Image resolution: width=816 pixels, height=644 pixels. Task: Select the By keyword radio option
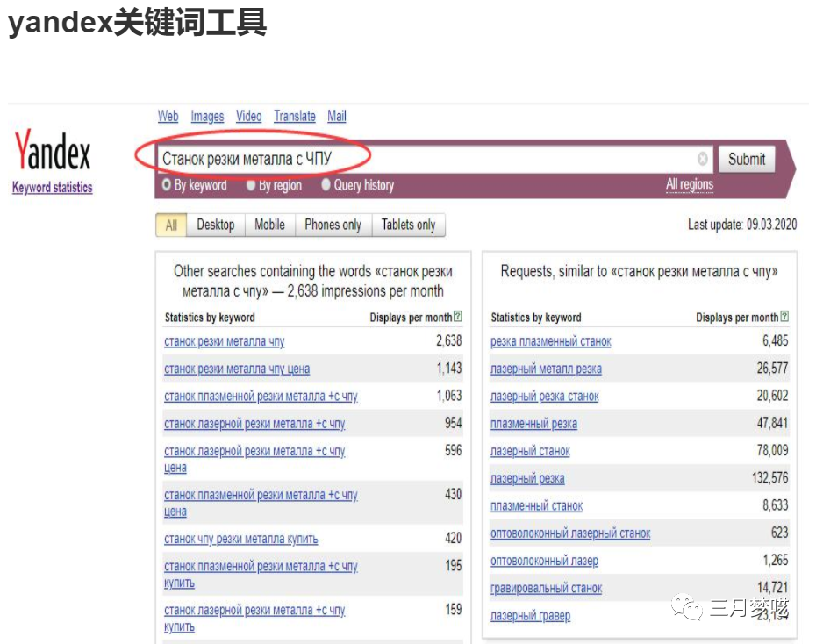(x=167, y=185)
